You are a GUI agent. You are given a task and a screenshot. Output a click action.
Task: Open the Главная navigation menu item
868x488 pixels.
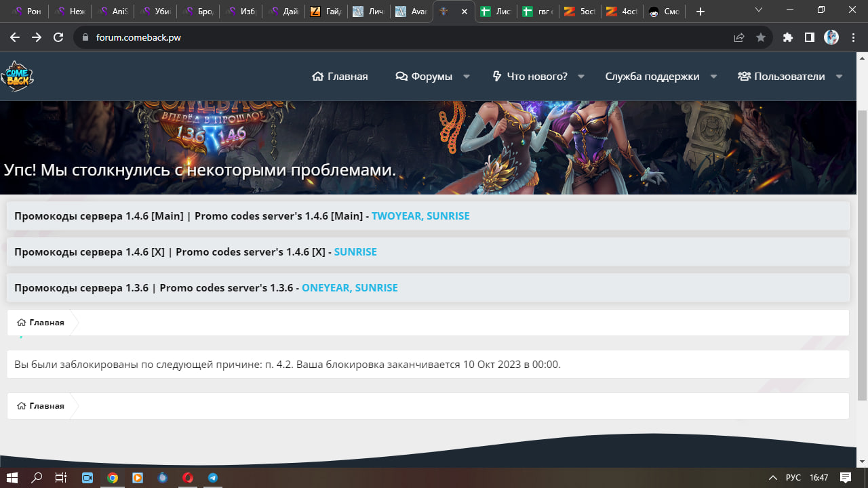point(340,77)
